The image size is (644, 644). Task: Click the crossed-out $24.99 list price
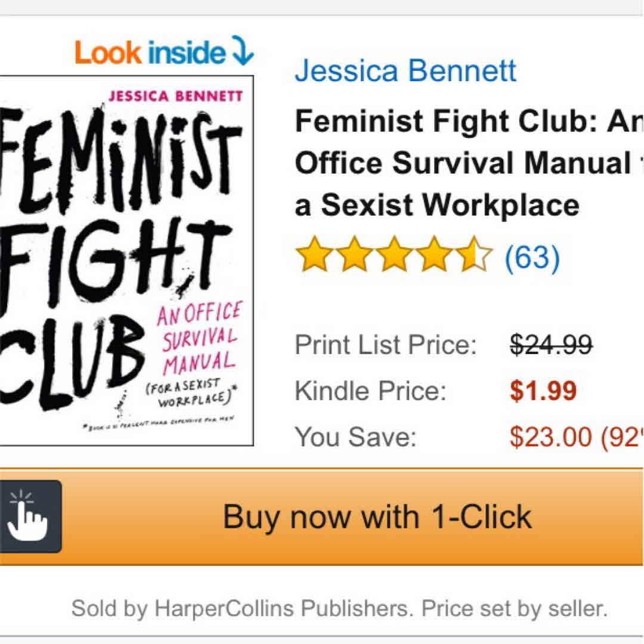[551, 344]
